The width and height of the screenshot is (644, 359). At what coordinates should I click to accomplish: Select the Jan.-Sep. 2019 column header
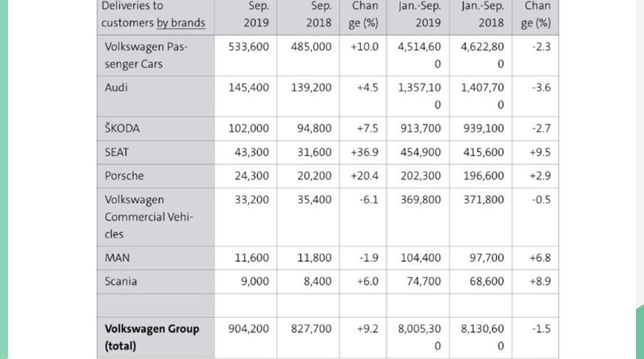click(x=420, y=14)
